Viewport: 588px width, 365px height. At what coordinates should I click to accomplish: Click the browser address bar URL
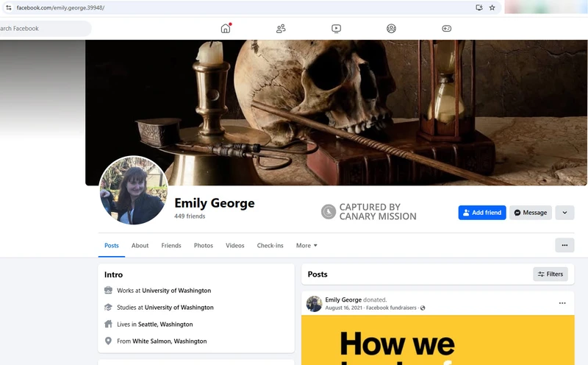click(61, 7)
